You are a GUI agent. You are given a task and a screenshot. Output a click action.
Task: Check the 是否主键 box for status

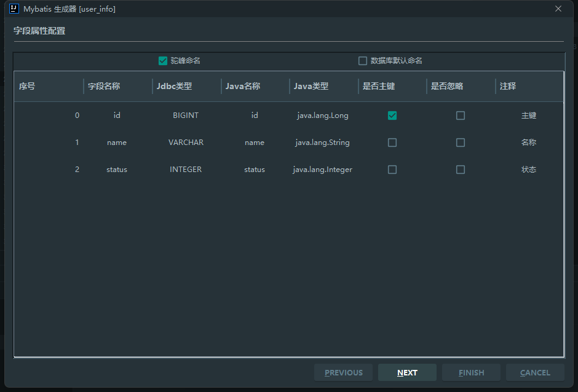coord(392,170)
